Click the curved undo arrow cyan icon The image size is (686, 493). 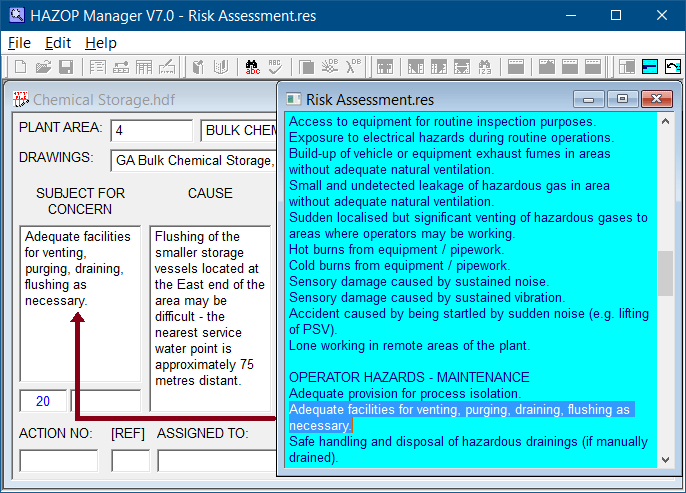(x=673, y=67)
